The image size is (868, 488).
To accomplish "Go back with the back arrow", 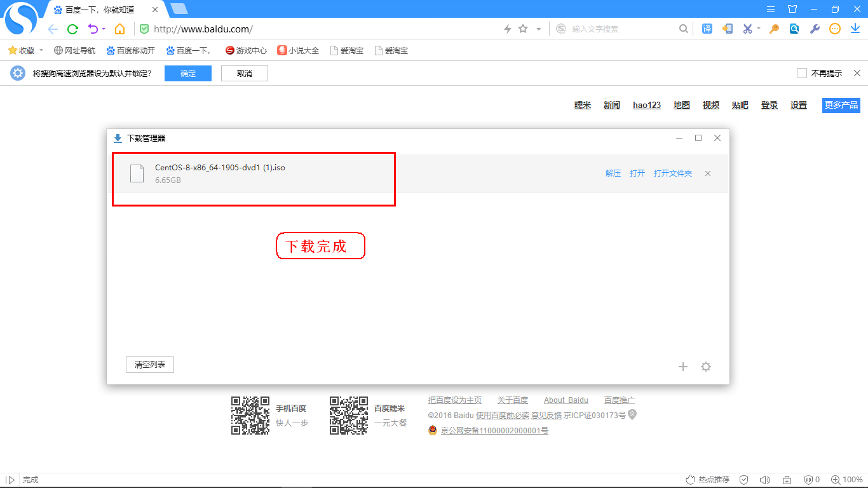I will tap(53, 29).
